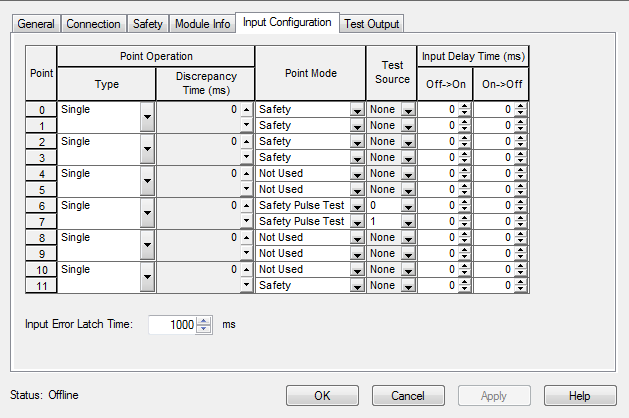Open Type dropdown for points 10 and 11

(x=147, y=277)
